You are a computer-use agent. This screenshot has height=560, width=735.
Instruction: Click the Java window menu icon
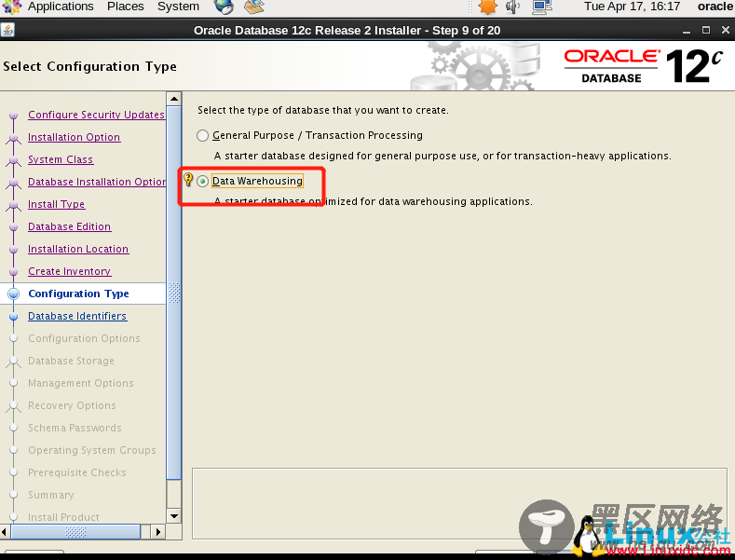tap(7, 30)
